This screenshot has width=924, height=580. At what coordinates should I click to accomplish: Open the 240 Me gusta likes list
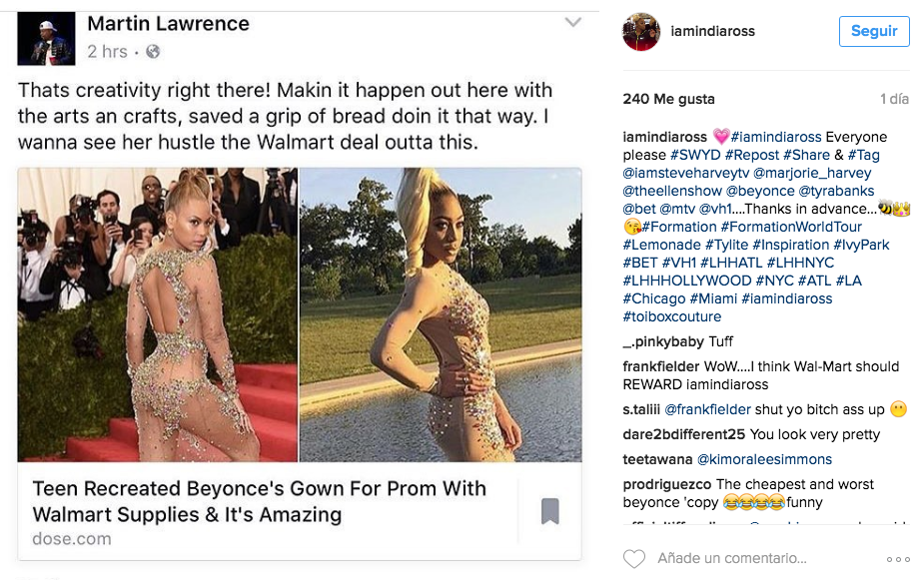coord(668,99)
